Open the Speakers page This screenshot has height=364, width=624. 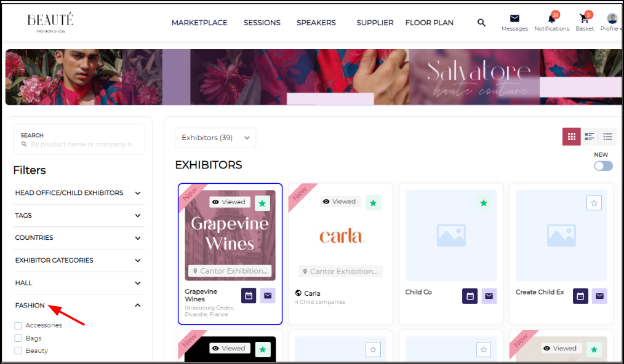pos(316,23)
